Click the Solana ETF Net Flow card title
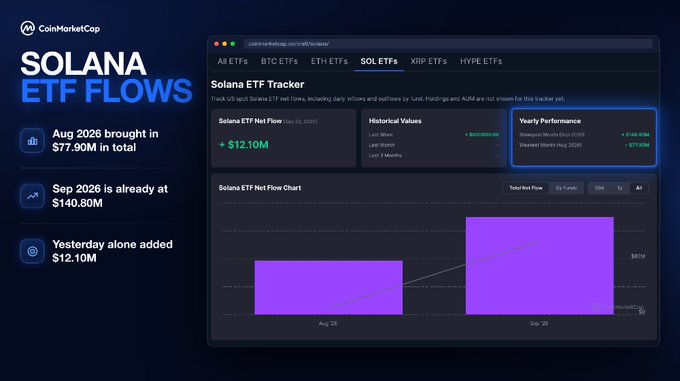This screenshot has height=381, width=680. coord(250,121)
